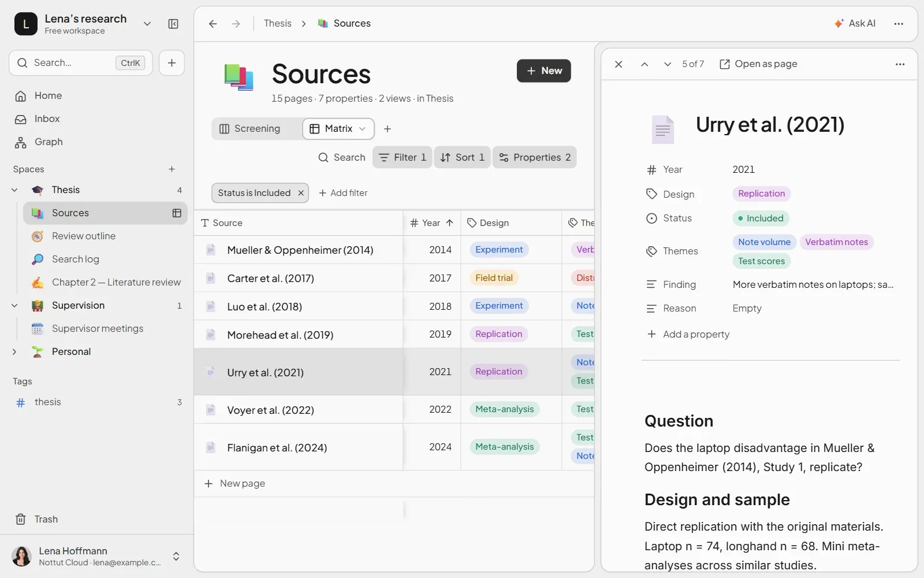
Task: Click Add filter
Action: tap(343, 193)
